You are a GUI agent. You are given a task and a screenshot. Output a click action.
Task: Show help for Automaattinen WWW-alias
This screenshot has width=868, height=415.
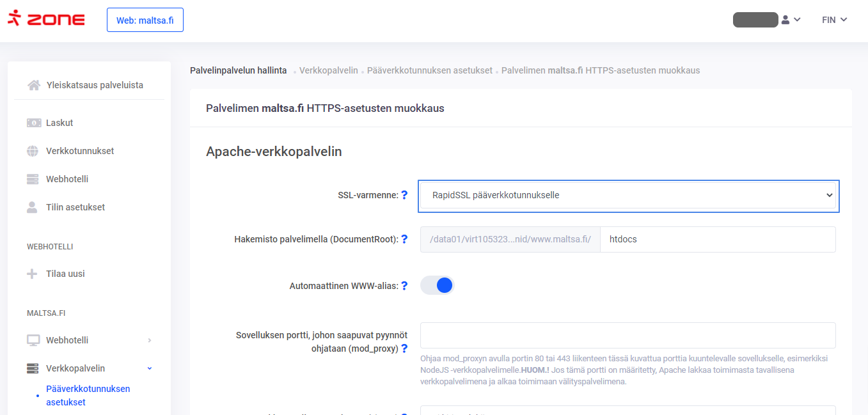click(x=404, y=286)
